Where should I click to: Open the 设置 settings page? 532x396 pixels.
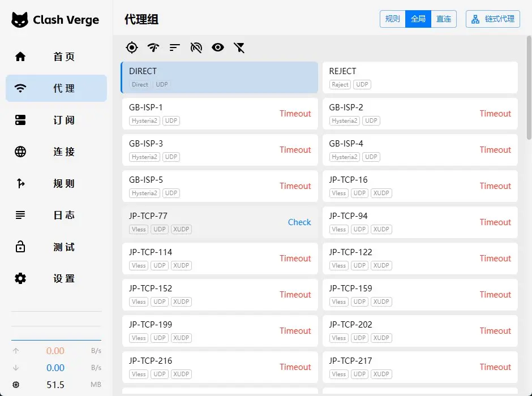pos(57,278)
